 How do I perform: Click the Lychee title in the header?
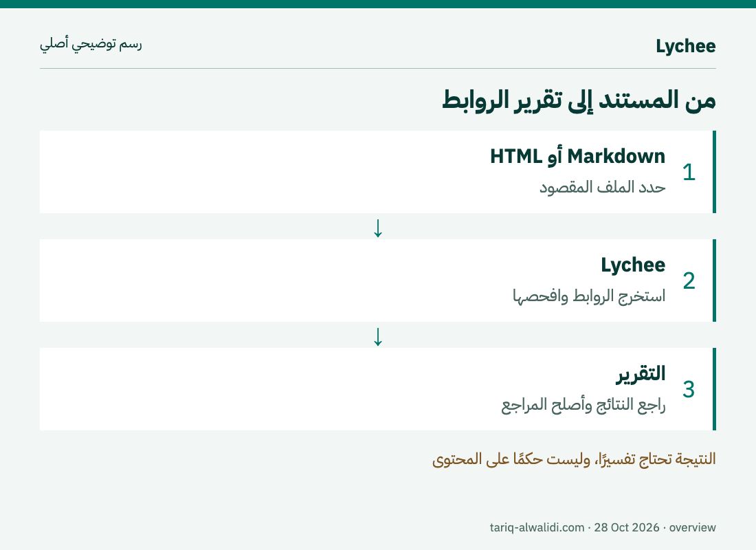[x=686, y=46]
